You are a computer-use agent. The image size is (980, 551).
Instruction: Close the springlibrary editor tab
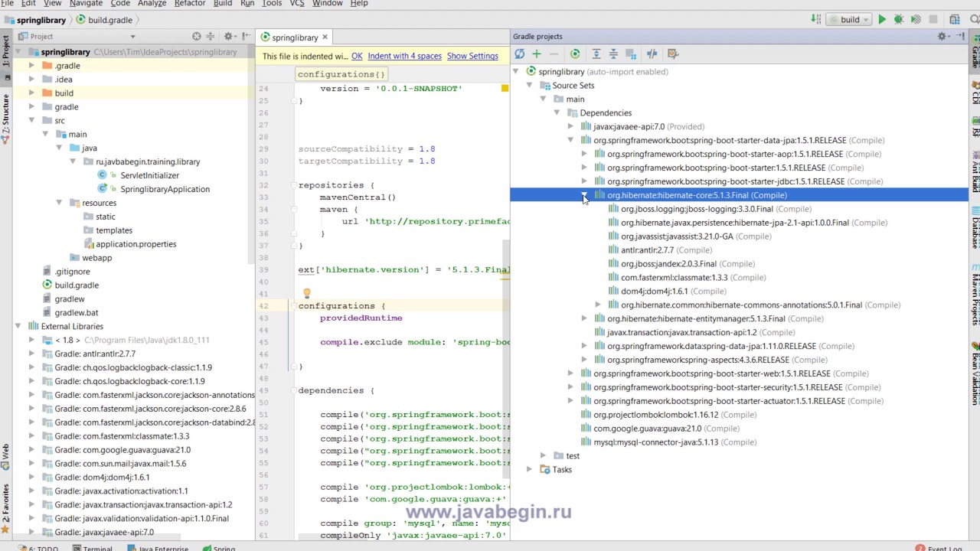coord(325,37)
